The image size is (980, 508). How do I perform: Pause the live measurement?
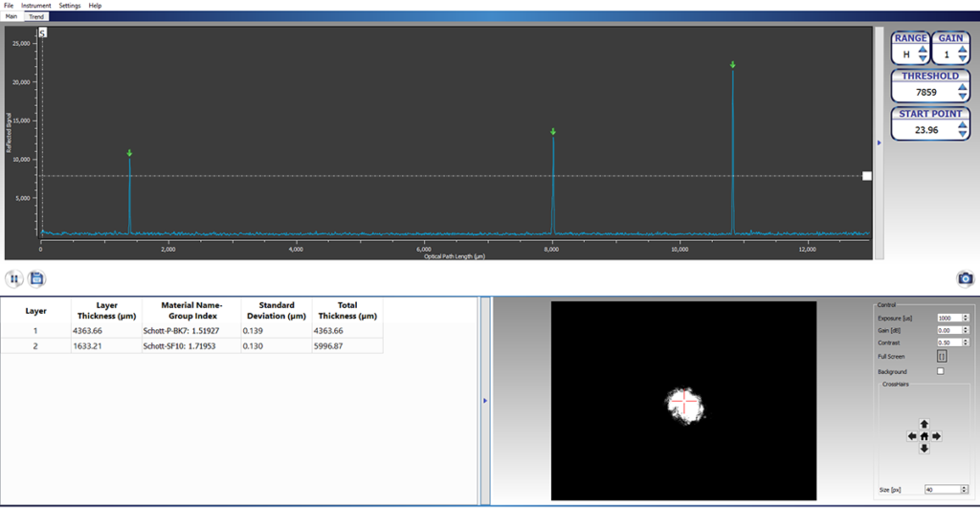[x=14, y=278]
